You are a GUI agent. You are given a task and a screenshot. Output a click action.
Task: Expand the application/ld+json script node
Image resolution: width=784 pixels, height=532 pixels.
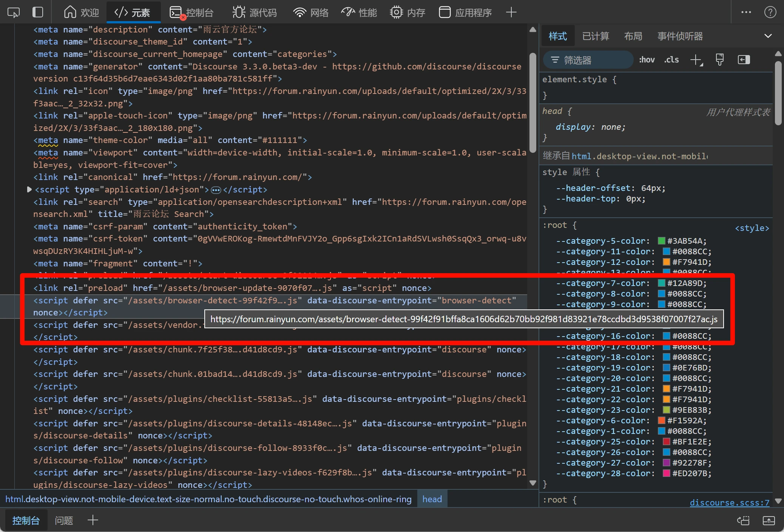coord(29,189)
